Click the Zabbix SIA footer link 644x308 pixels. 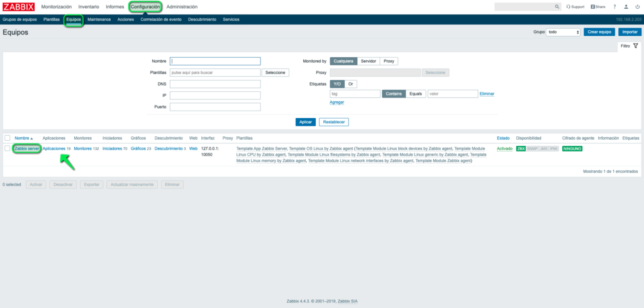(347, 301)
